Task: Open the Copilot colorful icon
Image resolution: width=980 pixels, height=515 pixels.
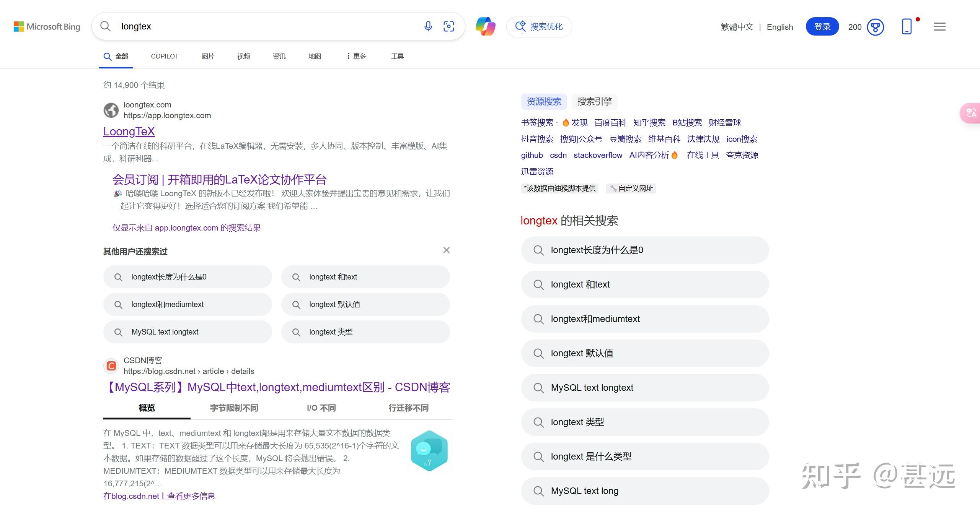Action: 486,26
